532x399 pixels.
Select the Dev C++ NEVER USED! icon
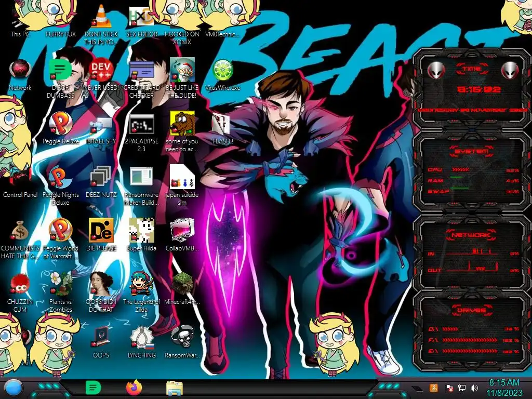101,75
